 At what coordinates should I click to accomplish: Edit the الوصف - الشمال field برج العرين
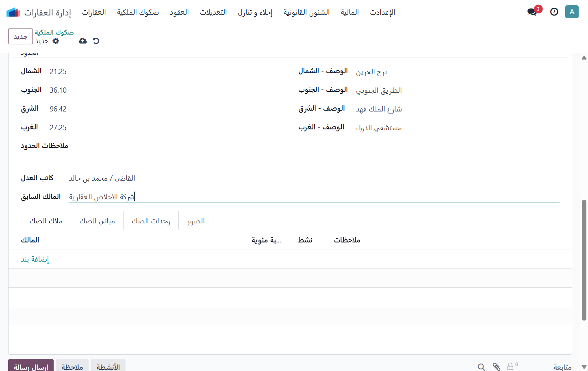tap(371, 72)
